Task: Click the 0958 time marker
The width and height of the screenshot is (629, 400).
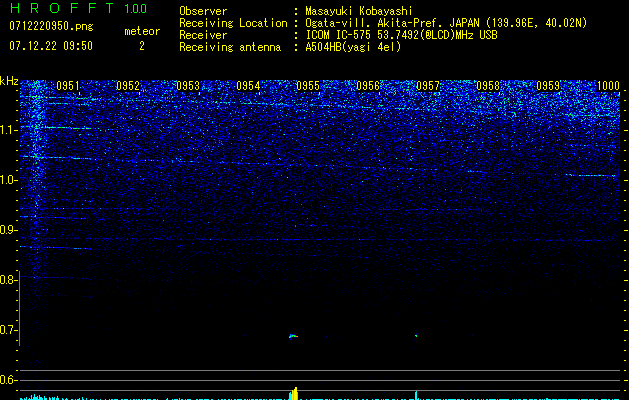Action: 488,86
